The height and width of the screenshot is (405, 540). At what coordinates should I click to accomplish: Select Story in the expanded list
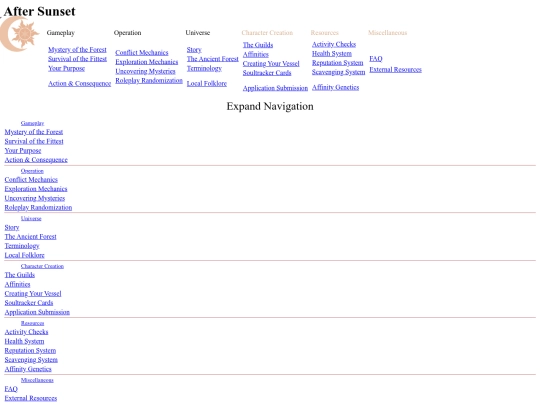pos(12,228)
